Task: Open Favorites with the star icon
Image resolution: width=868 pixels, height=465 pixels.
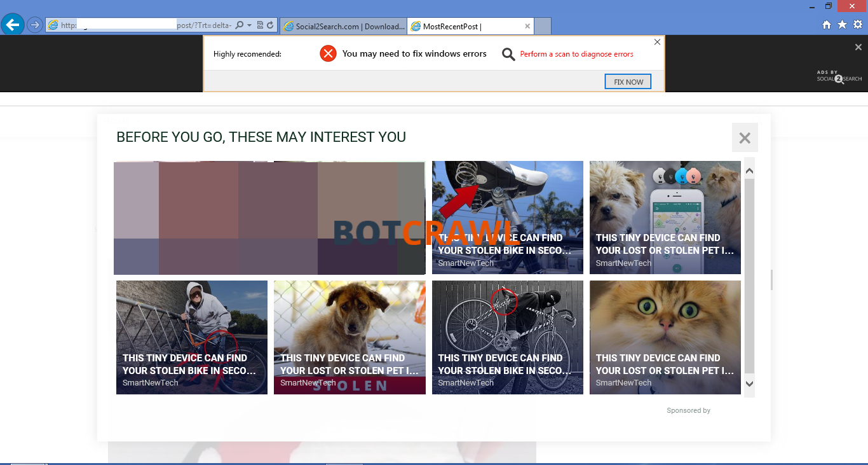Action: click(x=842, y=25)
